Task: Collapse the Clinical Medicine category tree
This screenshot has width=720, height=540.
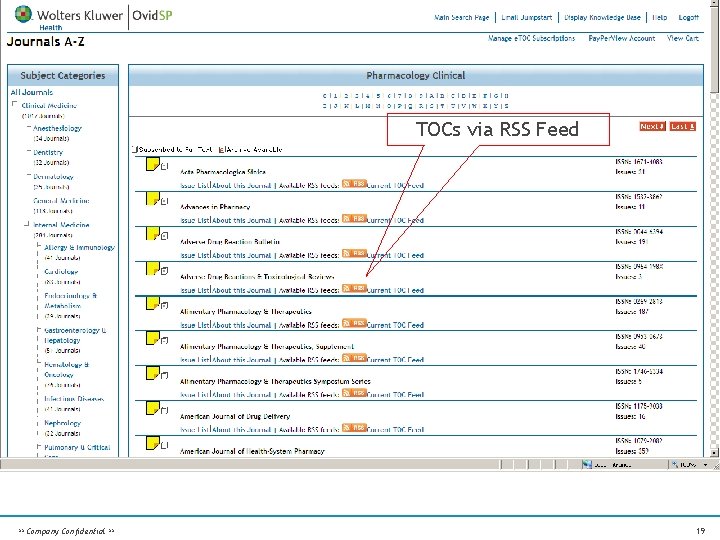Action: pyautogui.click(x=14, y=104)
